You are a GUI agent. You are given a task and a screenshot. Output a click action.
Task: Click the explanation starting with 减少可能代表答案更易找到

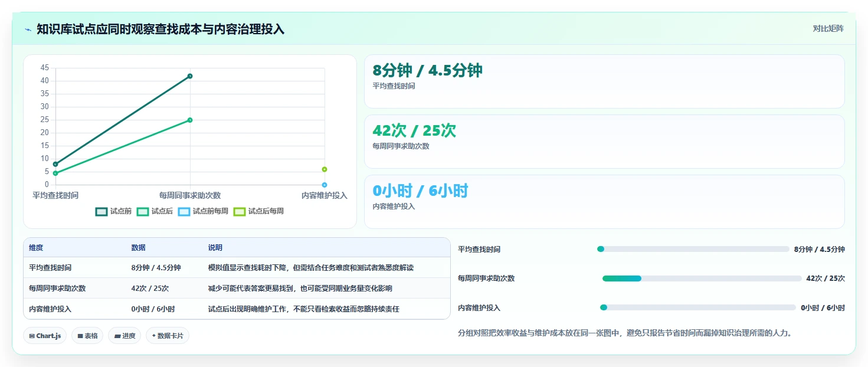coord(300,289)
